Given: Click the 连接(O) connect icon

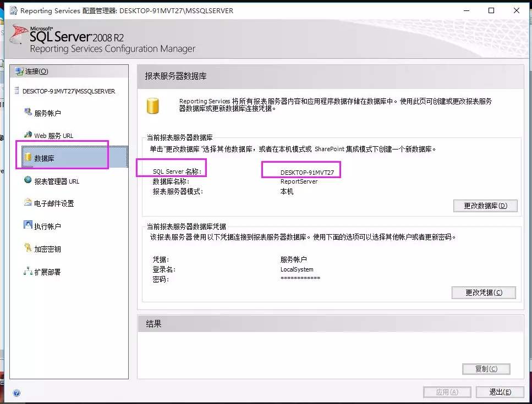Looking at the screenshot, I should 19,71.
